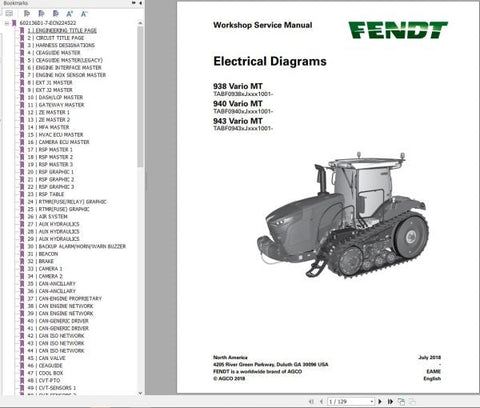Click bookmark icon beside 31 | BEACON
Screen dimensions: 480x408
pyautogui.click(x=22, y=254)
